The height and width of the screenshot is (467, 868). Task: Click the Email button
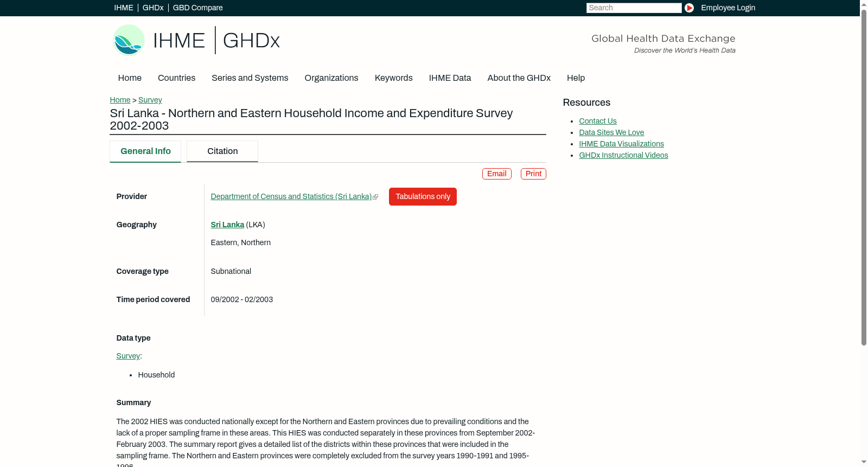tap(497, 174)
